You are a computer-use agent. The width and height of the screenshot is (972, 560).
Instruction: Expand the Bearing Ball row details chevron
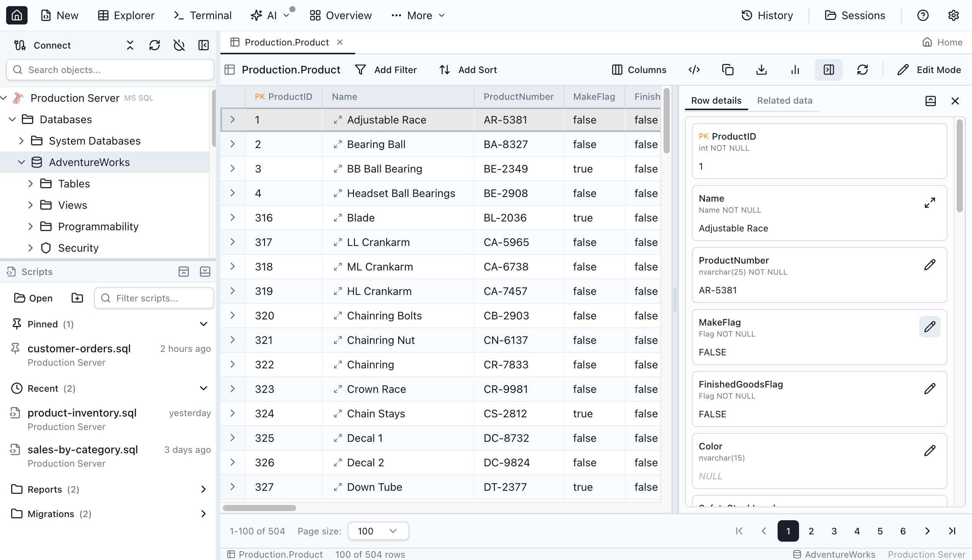coord(232,144)
